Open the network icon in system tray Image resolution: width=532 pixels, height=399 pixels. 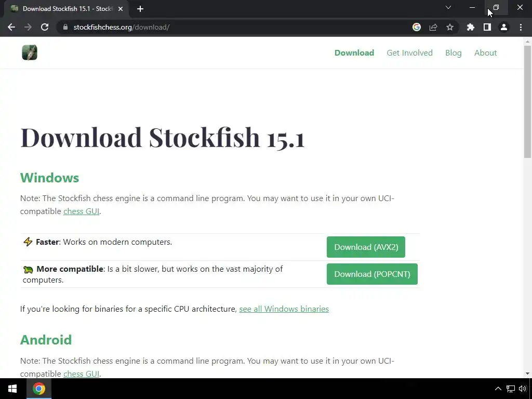(x=511, y=389)
